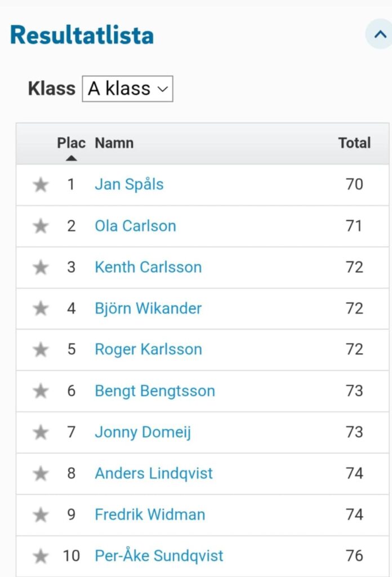Toggle the star next to Bengt Bengtsson
This screenshot has width=392, height=577.
point(41,391)
